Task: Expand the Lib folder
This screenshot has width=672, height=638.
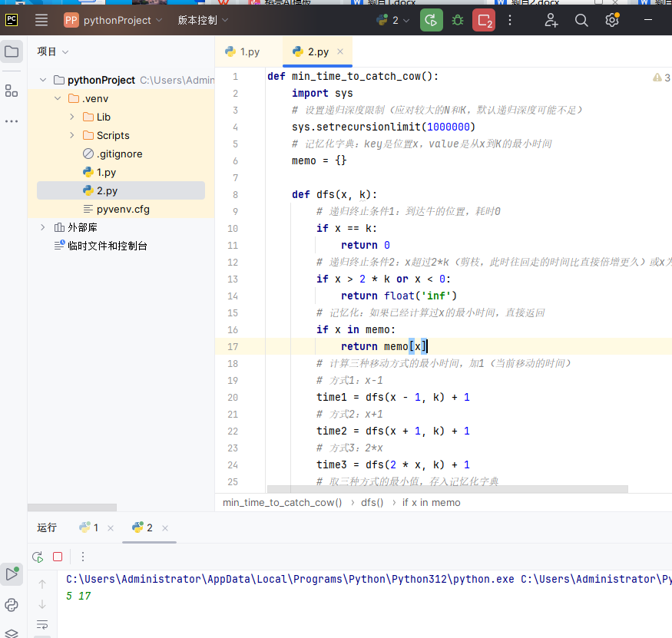Action: pos(71,117)
